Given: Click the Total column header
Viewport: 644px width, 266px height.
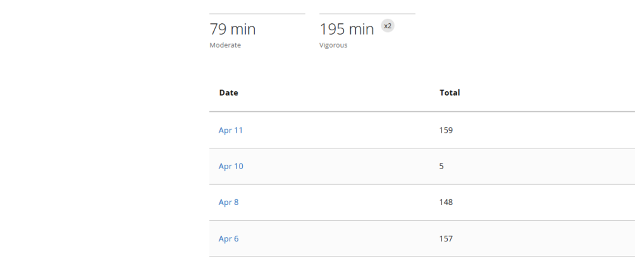Looking at the screenshot, I should pyautogui.click(x=450, y=92).
